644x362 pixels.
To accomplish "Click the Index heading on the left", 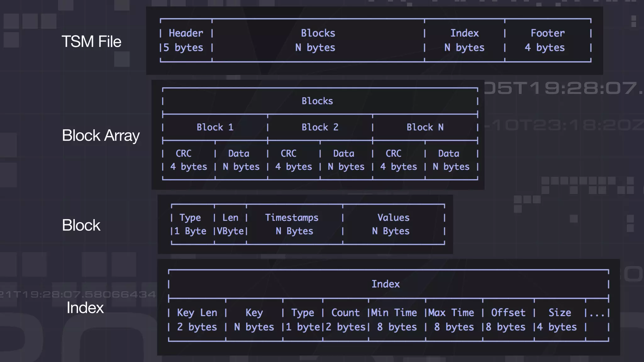I will [x=85, y=307].
